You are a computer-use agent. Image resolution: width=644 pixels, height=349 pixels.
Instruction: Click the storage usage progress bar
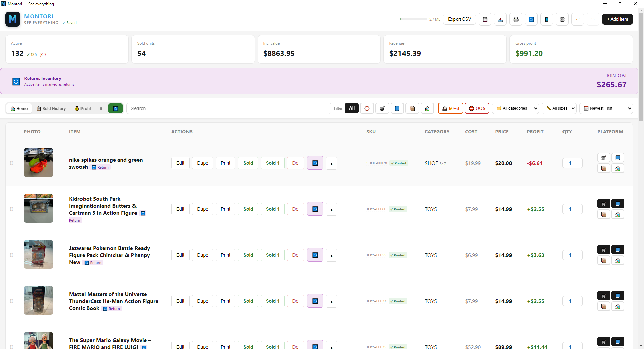(x=414, y=19)
